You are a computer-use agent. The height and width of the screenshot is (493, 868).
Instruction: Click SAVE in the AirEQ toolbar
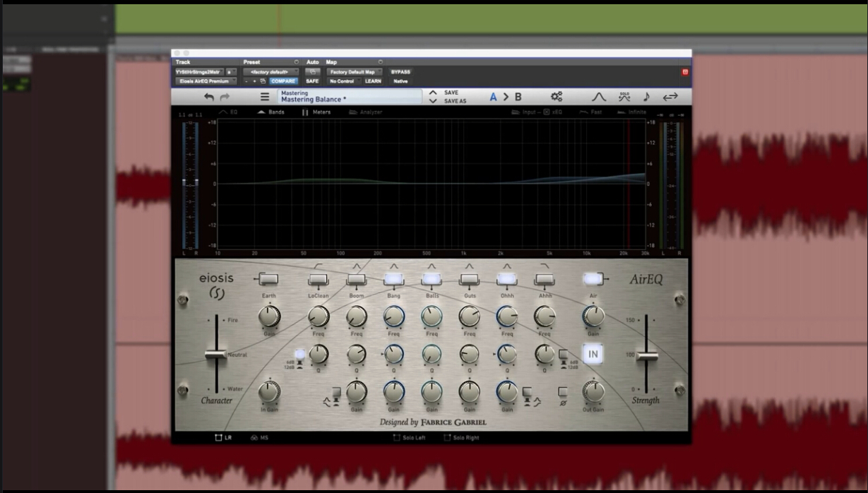coord(451,93)
